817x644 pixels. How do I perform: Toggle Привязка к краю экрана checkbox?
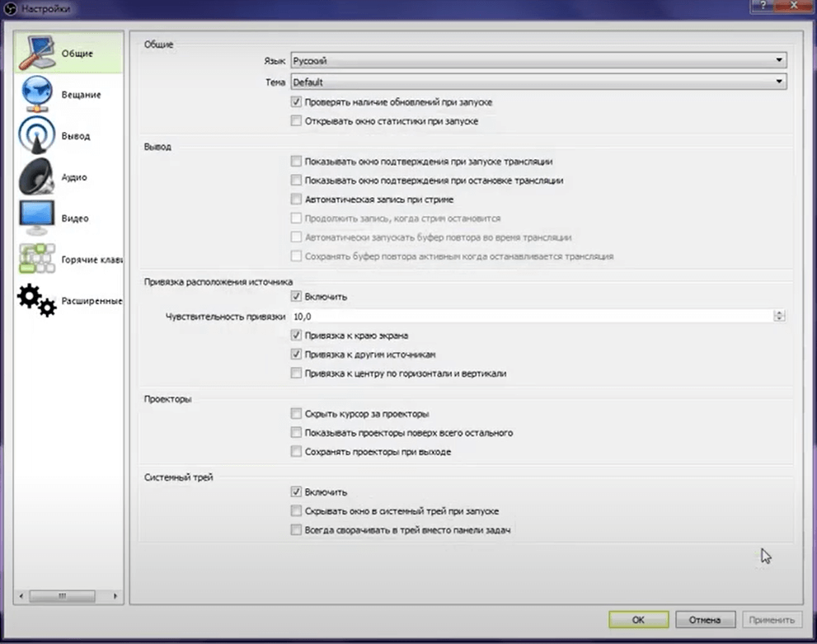(297, 336)
